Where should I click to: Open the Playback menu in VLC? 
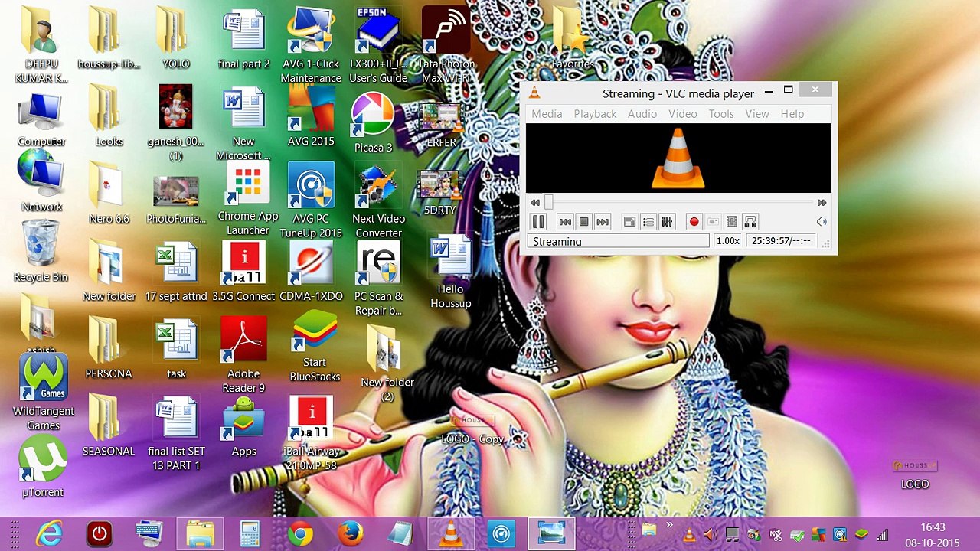tap(595, 114)
